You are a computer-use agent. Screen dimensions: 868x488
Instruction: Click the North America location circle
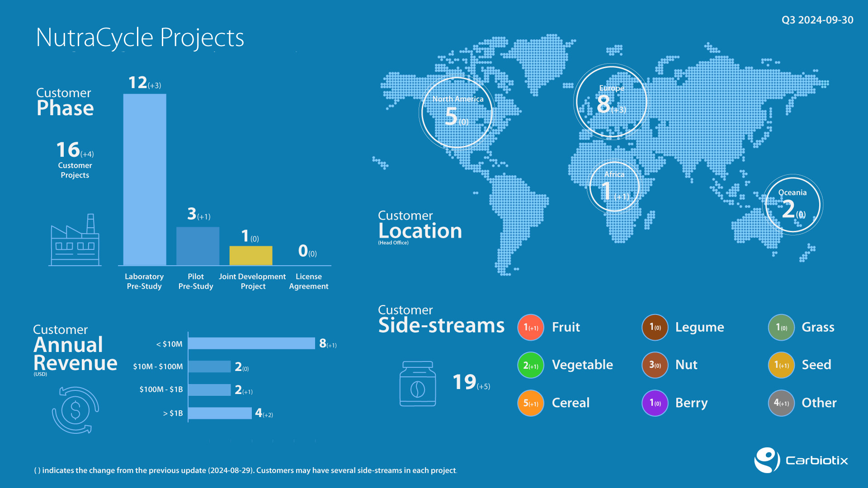[x=457, y=112]
